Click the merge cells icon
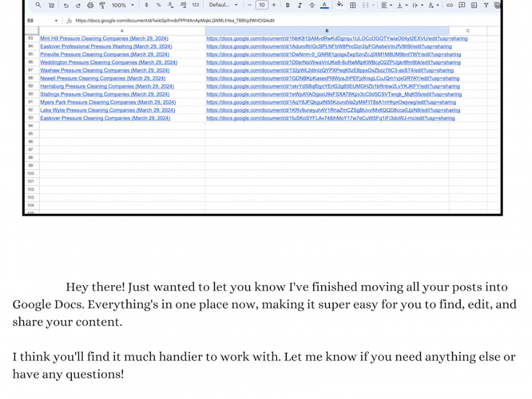Viewport: 532px width, 399px height. click(x=365, y=5)
